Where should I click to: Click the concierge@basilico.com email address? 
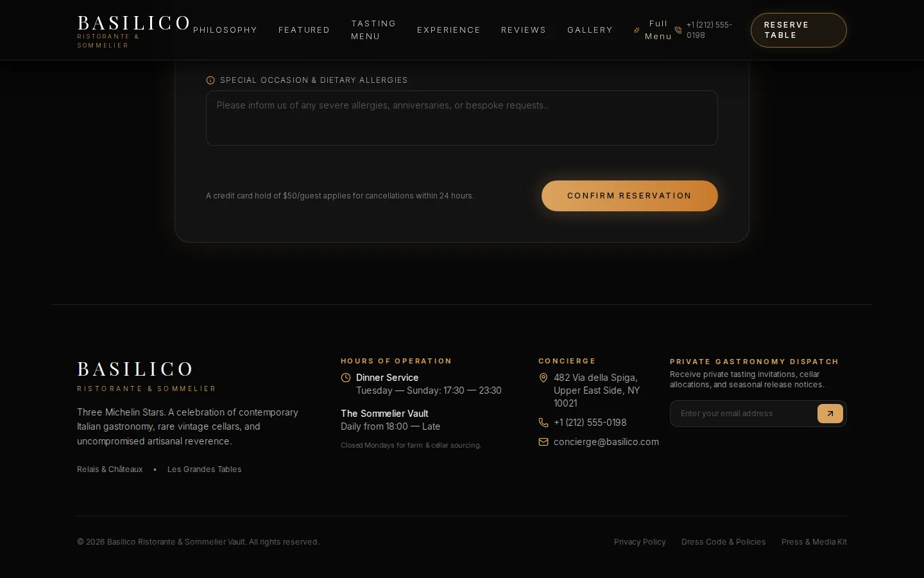(606, 442)
